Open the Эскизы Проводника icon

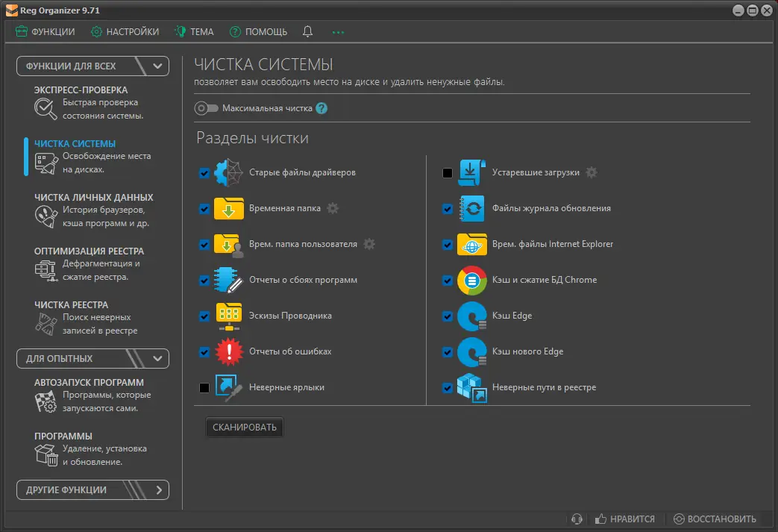pos(229,316)
